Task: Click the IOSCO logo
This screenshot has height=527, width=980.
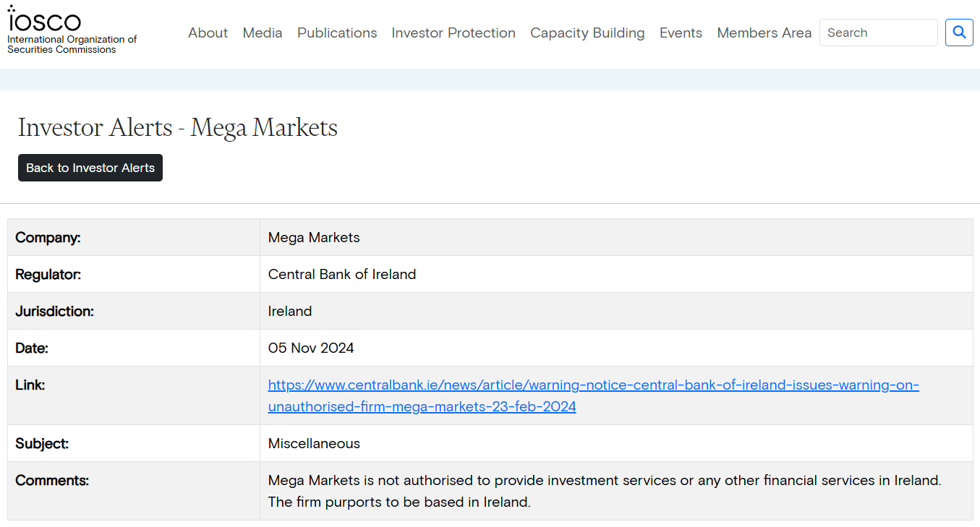Action: (x=45, y=20)
